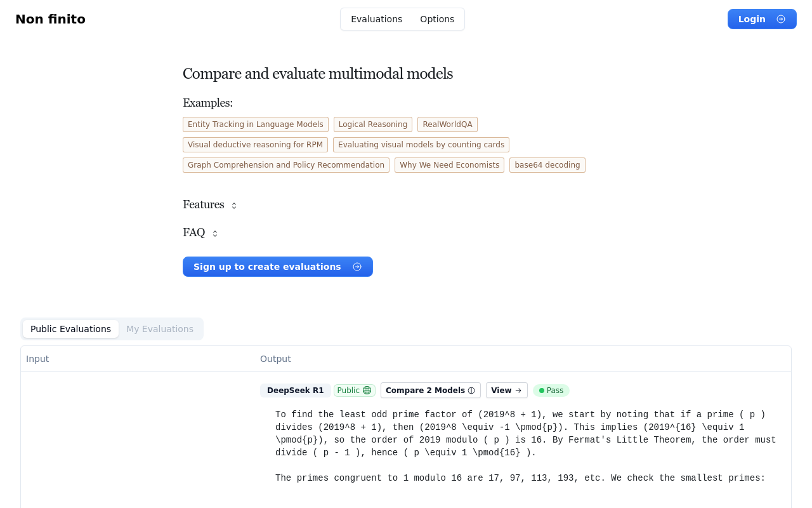Open the Evaluations menu item
Screen dimensions: 812x508
[x=376, y=19]
